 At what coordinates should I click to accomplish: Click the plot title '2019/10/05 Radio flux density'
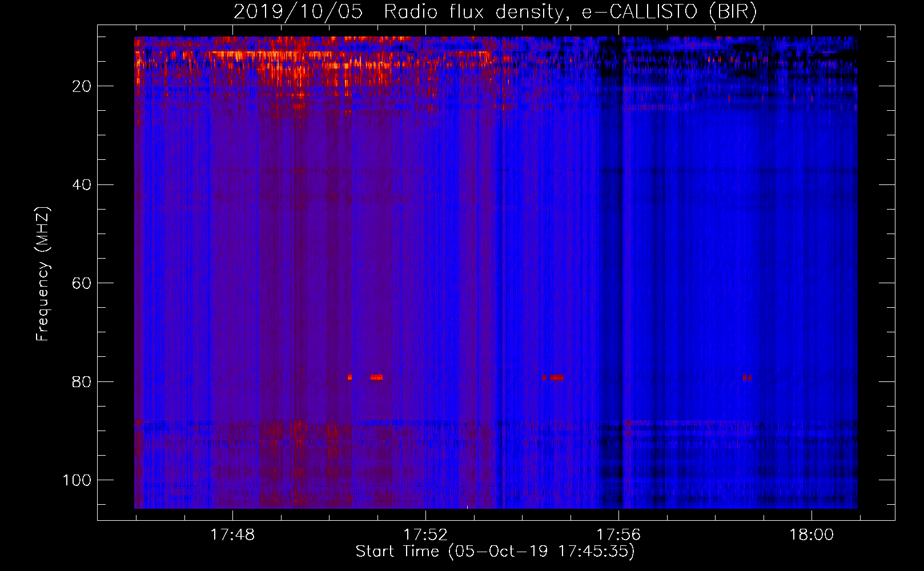pyautogui.click(x=398, y=12)
